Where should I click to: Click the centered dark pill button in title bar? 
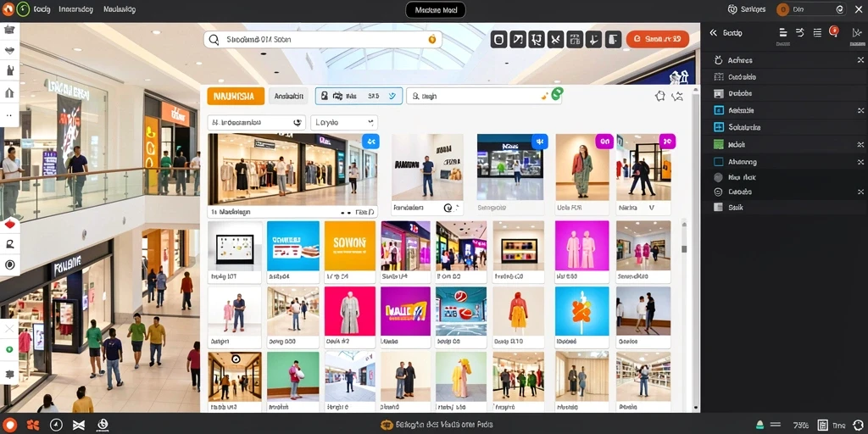click(436, 10)
